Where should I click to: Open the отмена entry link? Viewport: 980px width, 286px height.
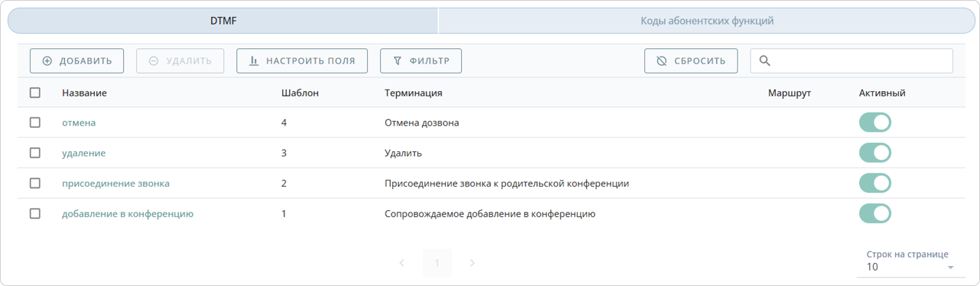tap(79, 122)
